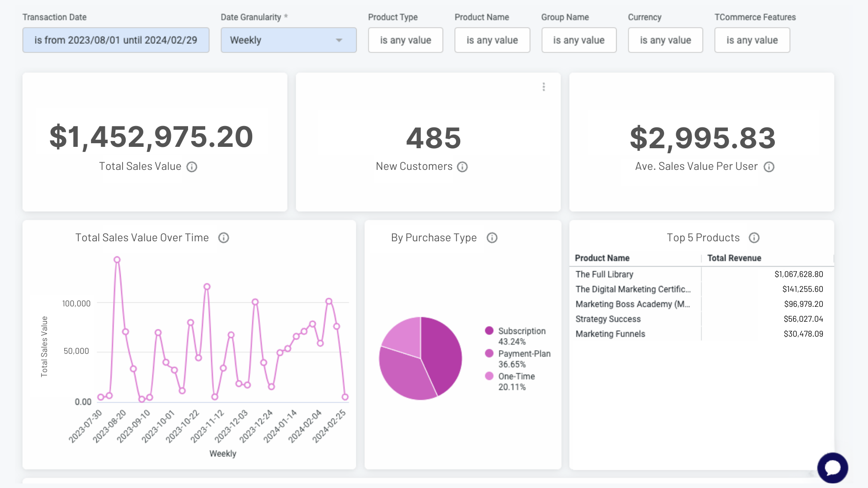The width and height of the screenshot is (868, 488).
Task: Click the Weekly axis title under chart
Action: pos(222,453)
